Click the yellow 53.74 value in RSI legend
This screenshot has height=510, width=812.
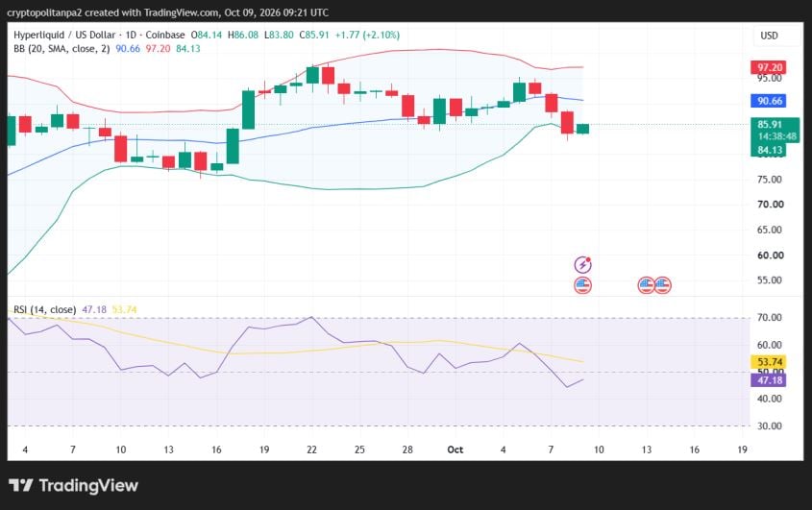pos(124,309)
